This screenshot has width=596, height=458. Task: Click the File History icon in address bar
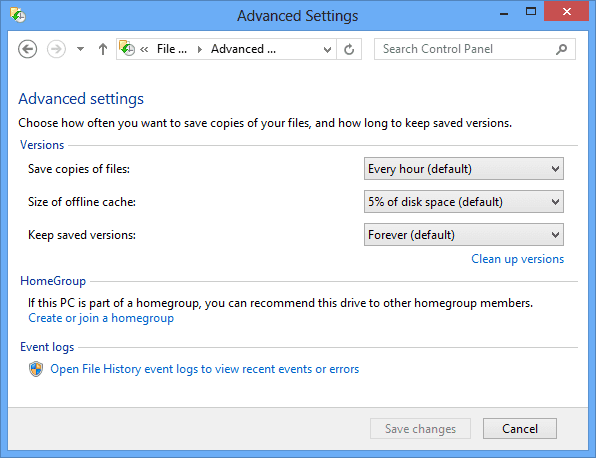coord(127,49)
